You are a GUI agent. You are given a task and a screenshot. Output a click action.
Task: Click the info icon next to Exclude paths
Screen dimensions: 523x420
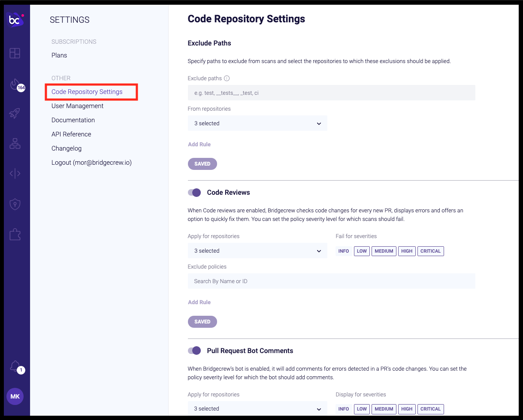tap(227, 79)
